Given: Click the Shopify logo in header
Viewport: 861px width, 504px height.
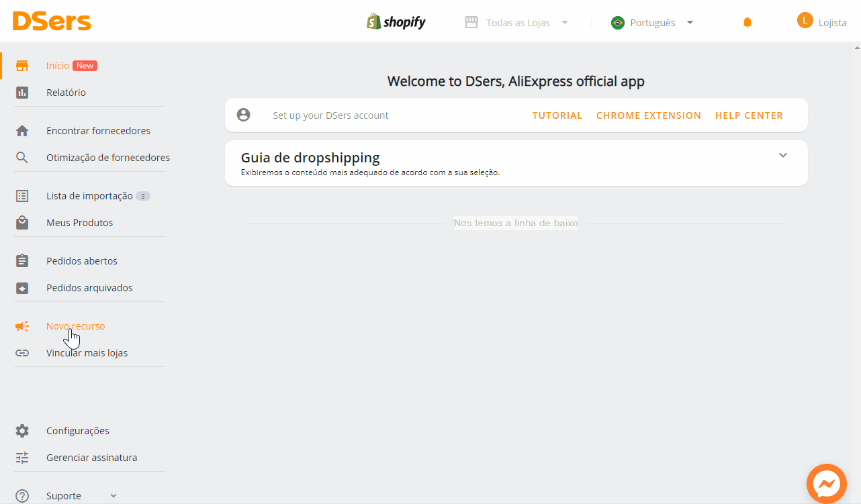Looking at the screenshot, I should [396, 21].
